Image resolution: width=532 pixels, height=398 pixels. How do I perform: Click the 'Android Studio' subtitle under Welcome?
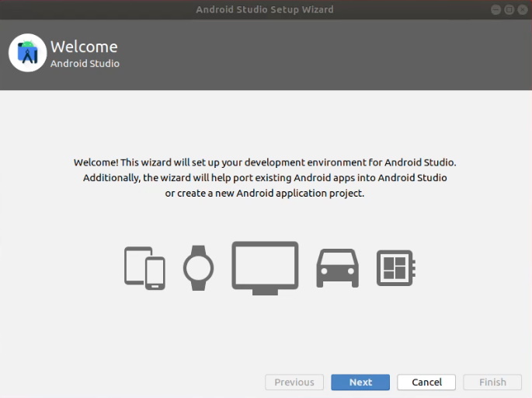click(x=85, y=64)
